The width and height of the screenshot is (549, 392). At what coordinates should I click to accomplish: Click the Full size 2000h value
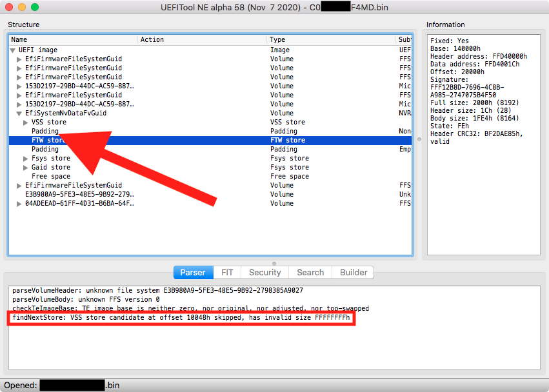tap(474, 103)
